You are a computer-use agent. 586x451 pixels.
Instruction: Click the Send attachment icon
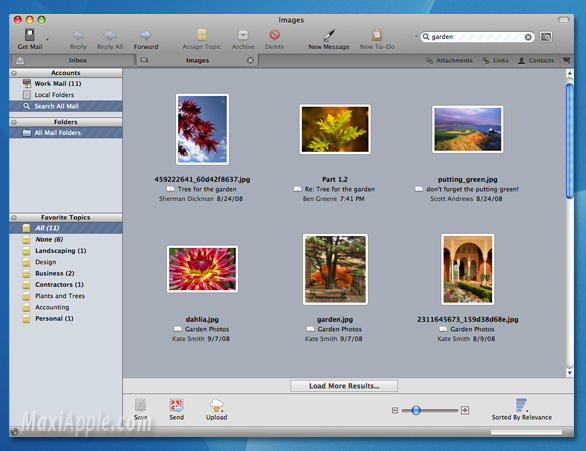pos(176,405)
